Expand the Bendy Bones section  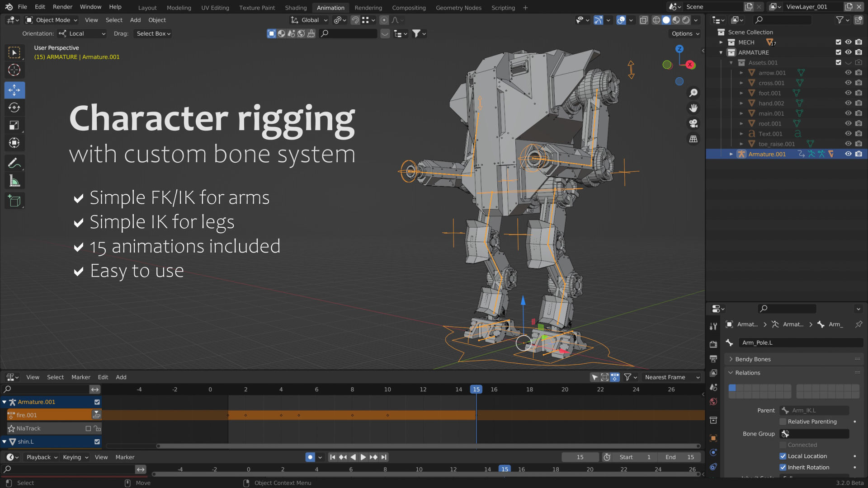pyautogui.click(x=750, y=359)
